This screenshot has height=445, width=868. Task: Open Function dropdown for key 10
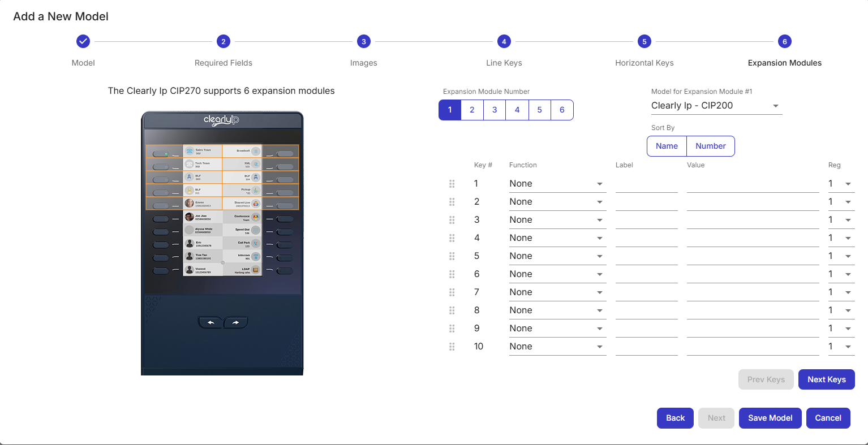(x=557, y=347)
